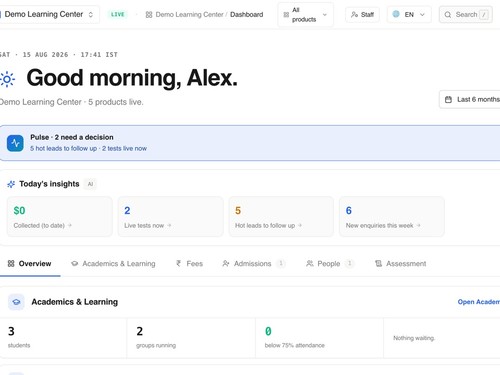Click the People tab count badge
This screenshot has width=500, height=375.
click(x=350, y=264)
